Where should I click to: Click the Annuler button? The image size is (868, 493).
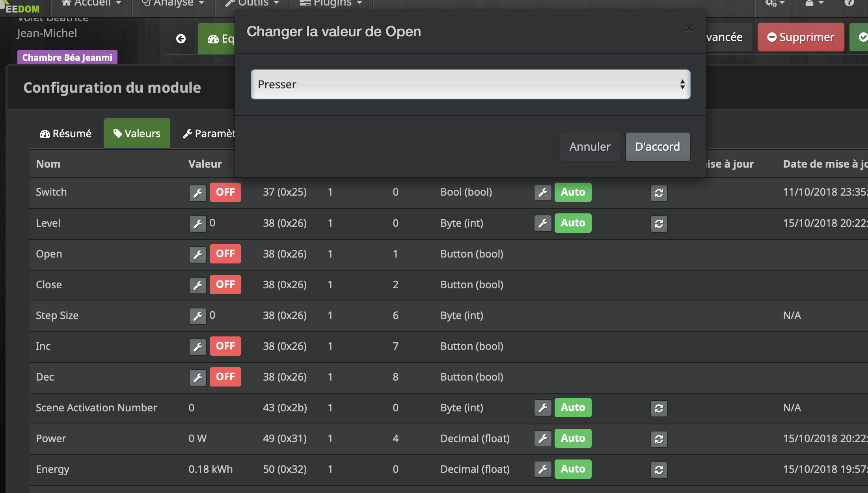coord(590,147)
